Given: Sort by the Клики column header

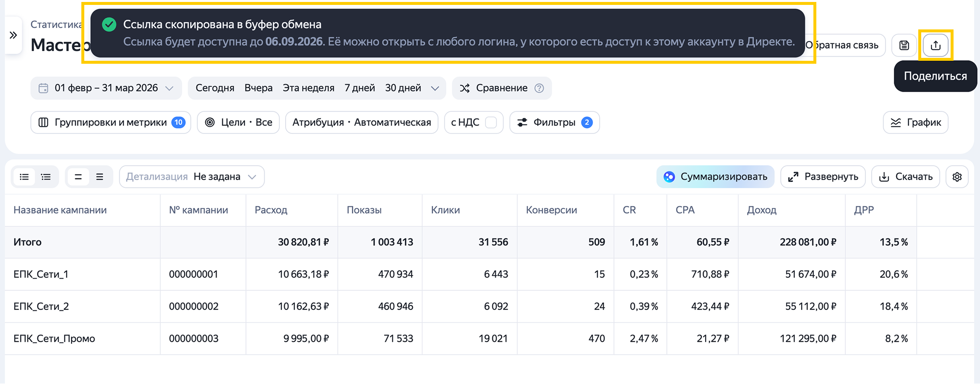Looking at the screenshot, I should (445, 210).
